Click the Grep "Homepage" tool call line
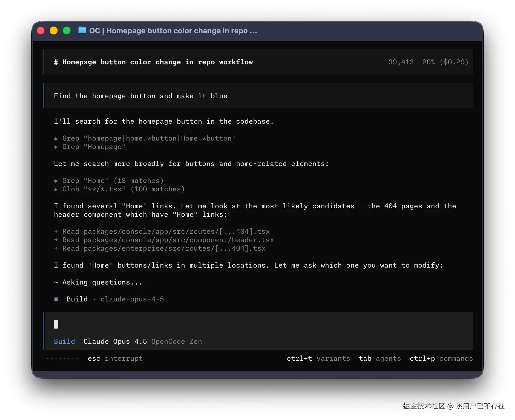 click(90, 147)
